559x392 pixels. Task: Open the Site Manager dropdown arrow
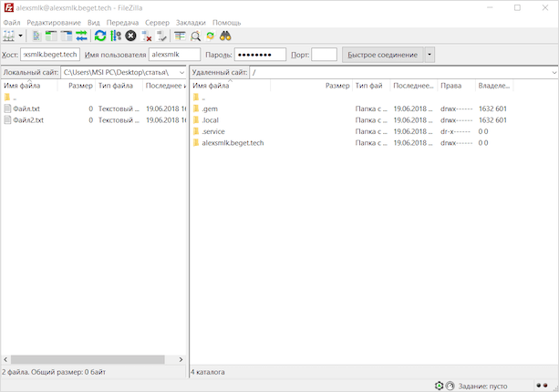22,36
